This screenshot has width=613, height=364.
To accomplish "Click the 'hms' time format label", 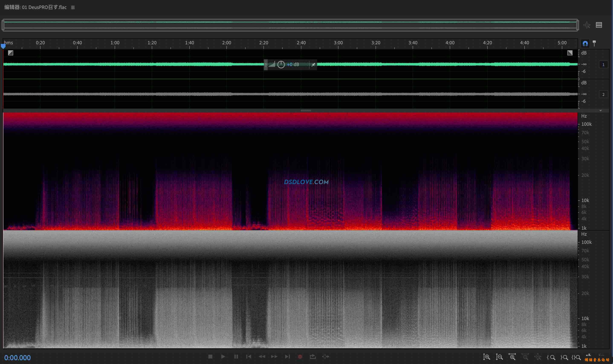I will click(x=8, y=43).
